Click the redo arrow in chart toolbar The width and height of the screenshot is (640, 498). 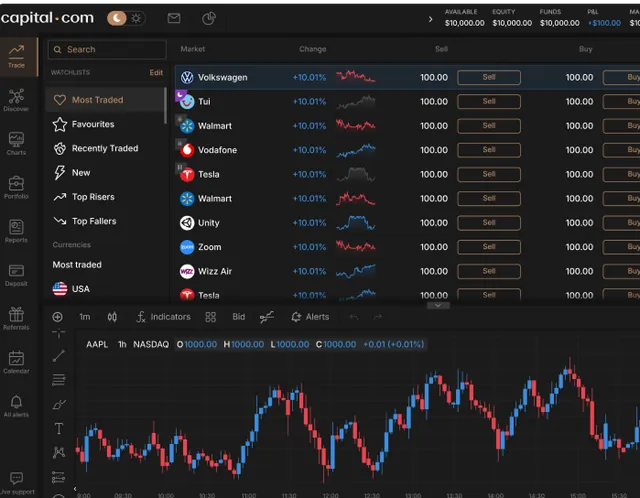(378, 317)
